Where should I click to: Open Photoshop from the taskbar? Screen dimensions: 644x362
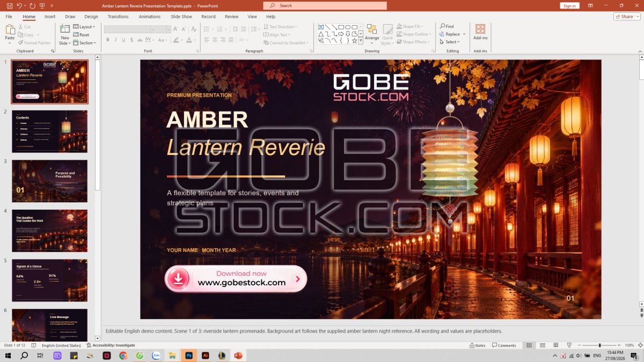click(189, 356)
